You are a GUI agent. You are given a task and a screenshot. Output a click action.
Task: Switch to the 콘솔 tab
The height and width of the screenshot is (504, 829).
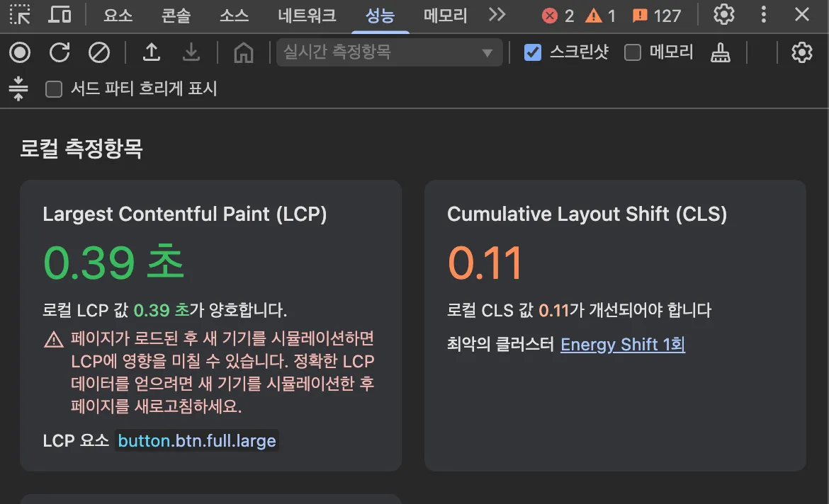click(x=176, y=16)
